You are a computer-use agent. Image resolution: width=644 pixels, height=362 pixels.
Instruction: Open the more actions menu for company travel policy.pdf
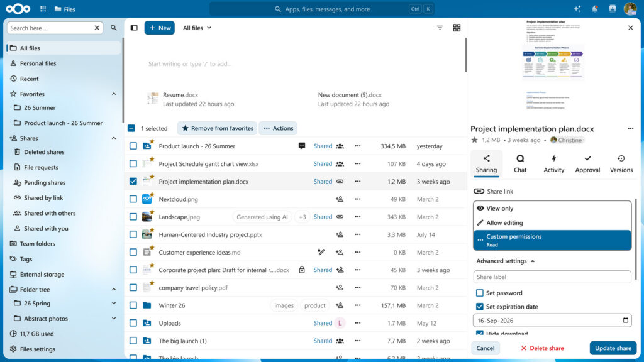358,288
